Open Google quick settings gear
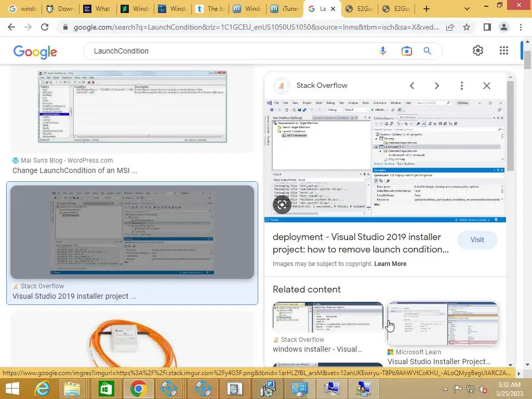Viewport: 532px width, 399px height. tap(478, 50)
